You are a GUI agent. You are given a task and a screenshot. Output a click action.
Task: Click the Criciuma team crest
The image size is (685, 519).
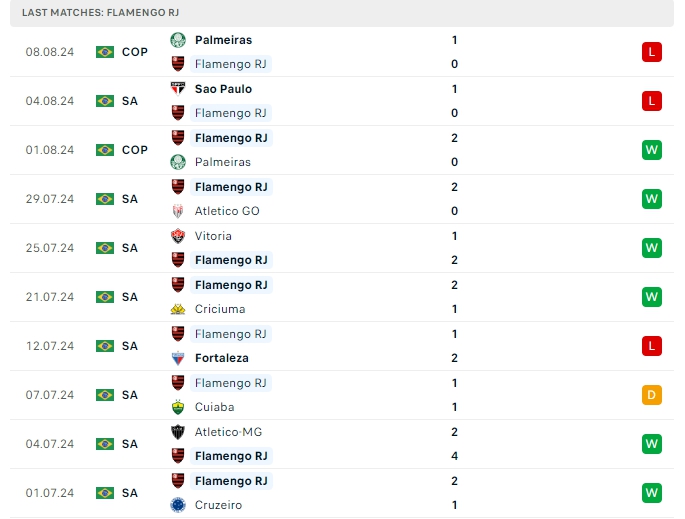(x=178, y=309)
